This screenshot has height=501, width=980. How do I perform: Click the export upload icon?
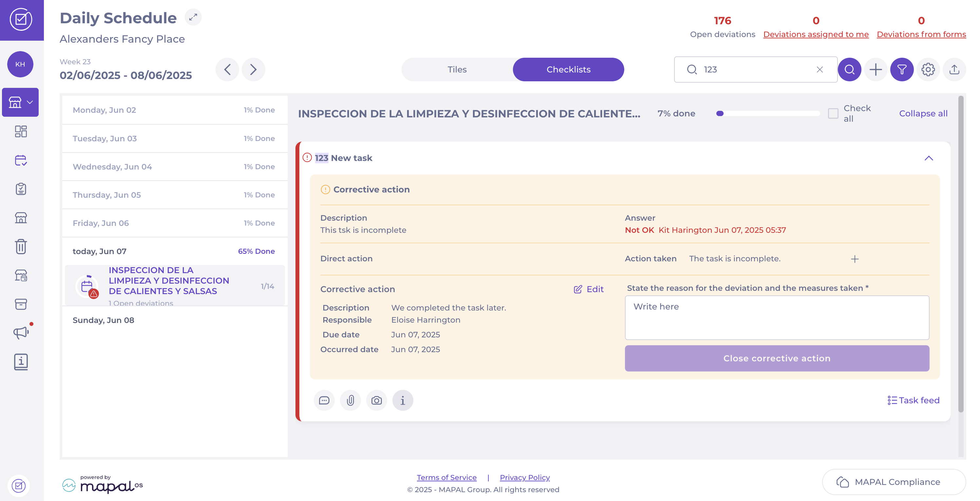[954, 70]
